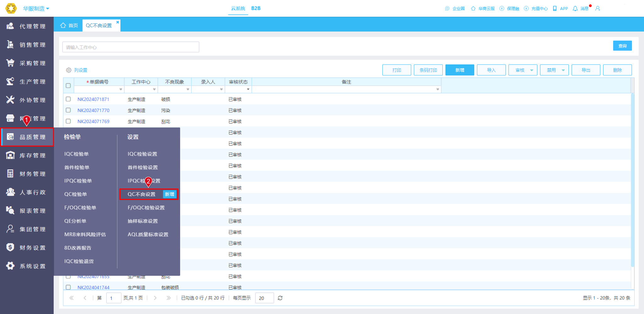Open the 集团管理 sidebar module

(x=27, y=229)
